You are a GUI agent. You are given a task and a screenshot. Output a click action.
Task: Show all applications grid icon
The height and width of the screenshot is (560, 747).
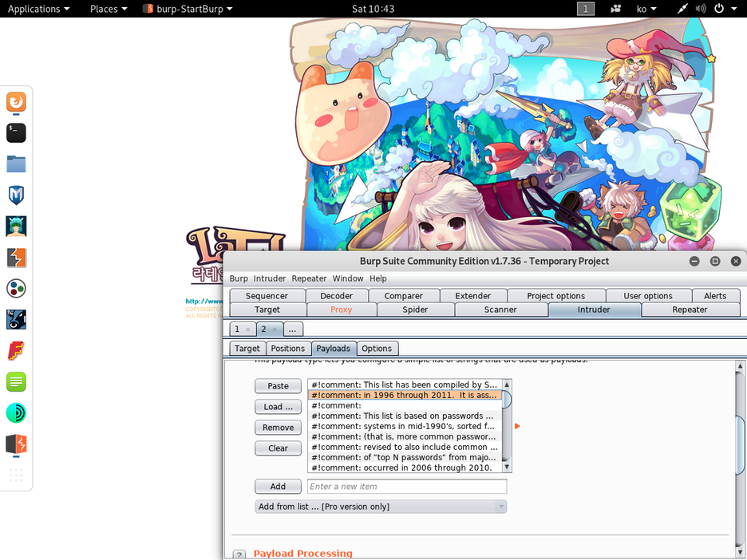tap(16, 475)
